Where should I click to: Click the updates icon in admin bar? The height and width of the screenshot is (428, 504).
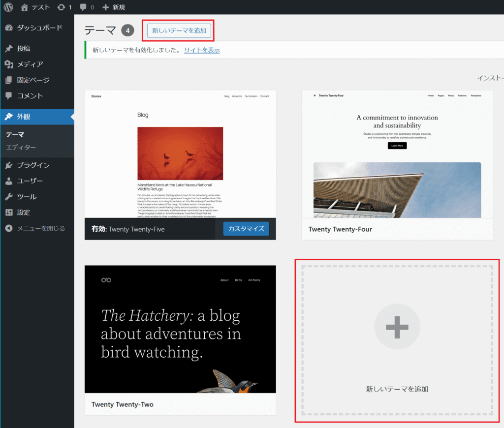61,7
